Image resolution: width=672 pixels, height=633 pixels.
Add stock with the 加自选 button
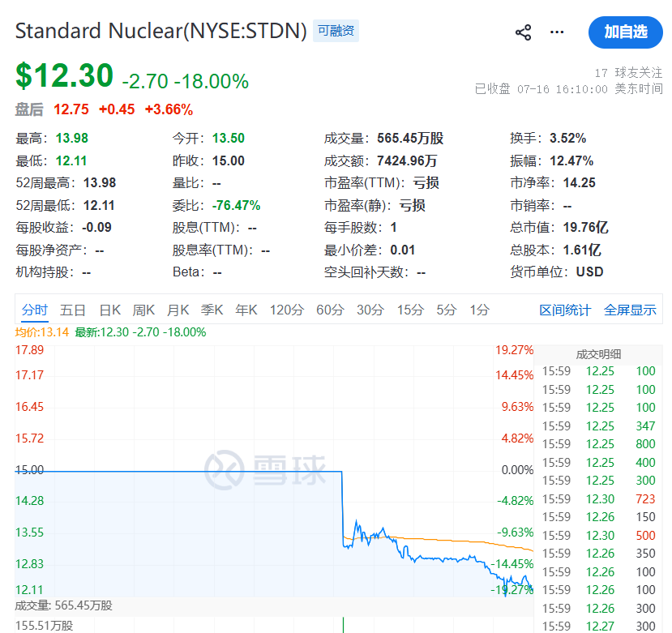[625, 32]
